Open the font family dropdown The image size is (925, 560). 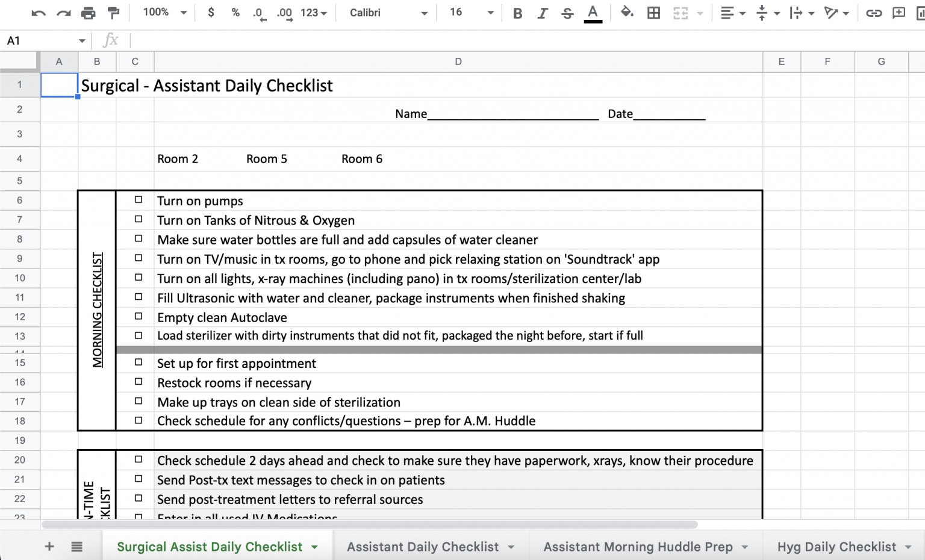point(385,12)
